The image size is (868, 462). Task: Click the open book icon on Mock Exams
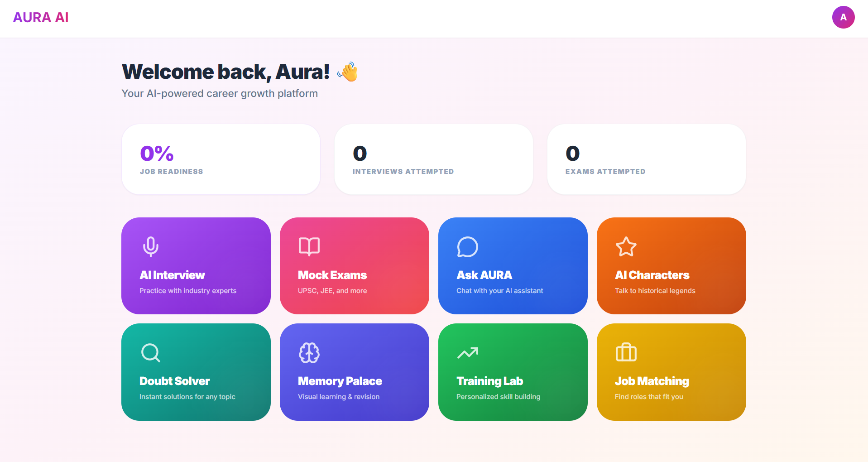[308, 247]
